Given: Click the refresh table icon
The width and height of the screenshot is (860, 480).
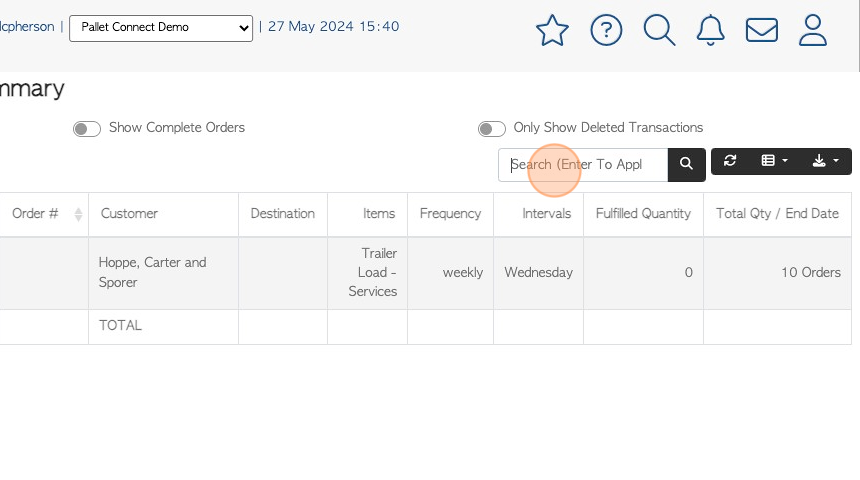Looking at the screenshot, I should click(x=730, y=161).
